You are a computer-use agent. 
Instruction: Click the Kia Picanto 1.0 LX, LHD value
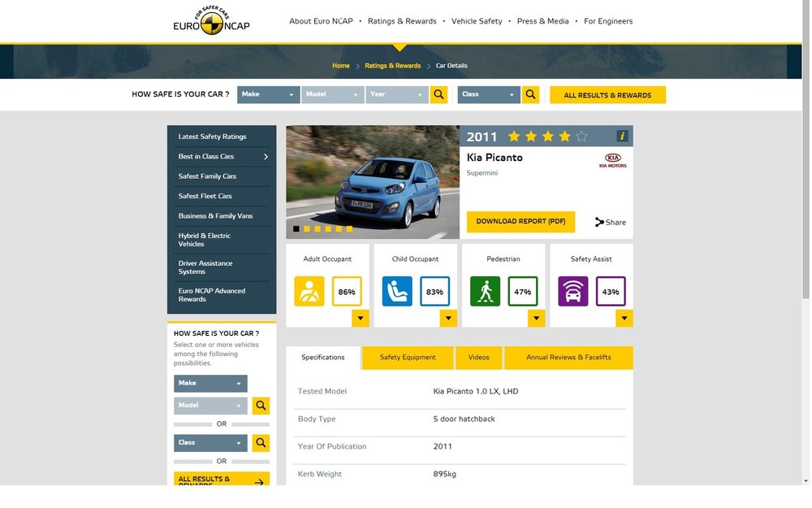click(x=475, y=392)
